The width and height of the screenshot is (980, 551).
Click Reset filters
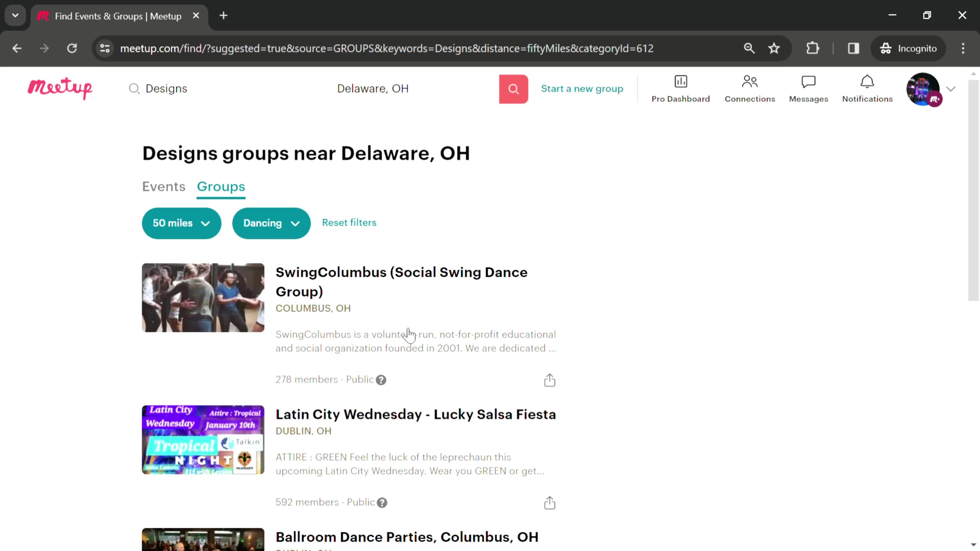[x=349, y=222]
